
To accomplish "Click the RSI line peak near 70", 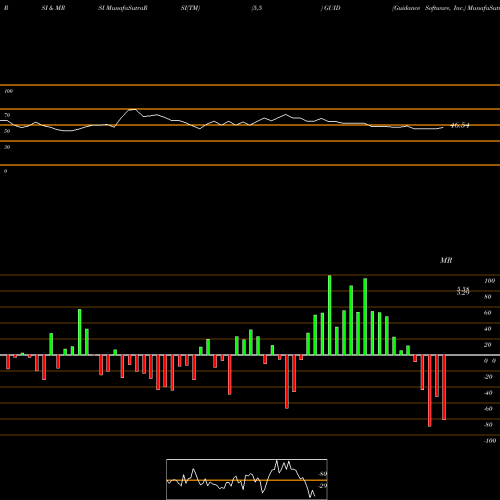I will pos(132,109).
